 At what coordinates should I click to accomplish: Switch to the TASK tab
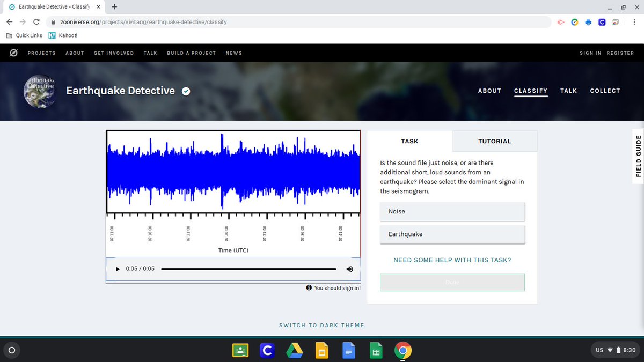(x=409, y=141)
